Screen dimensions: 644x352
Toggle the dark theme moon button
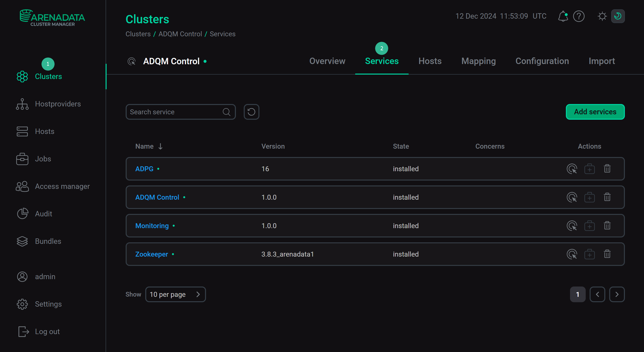click(618, 16)
